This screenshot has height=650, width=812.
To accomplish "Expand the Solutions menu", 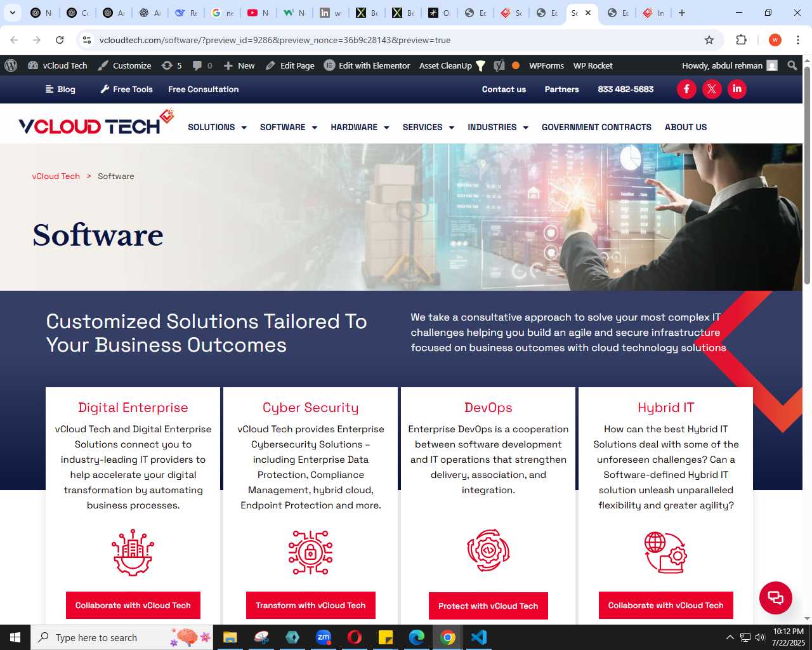I will point(217,127).
